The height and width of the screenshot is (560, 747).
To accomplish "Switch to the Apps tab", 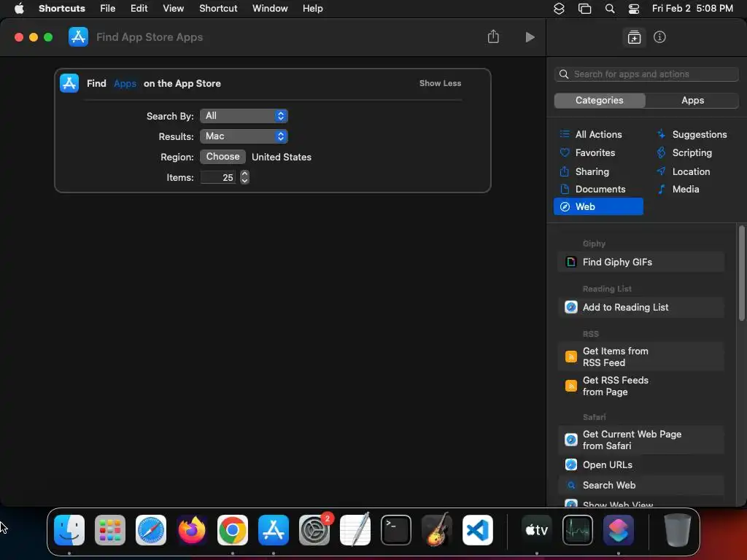I will pyautogui.click(x=692, y=101).
